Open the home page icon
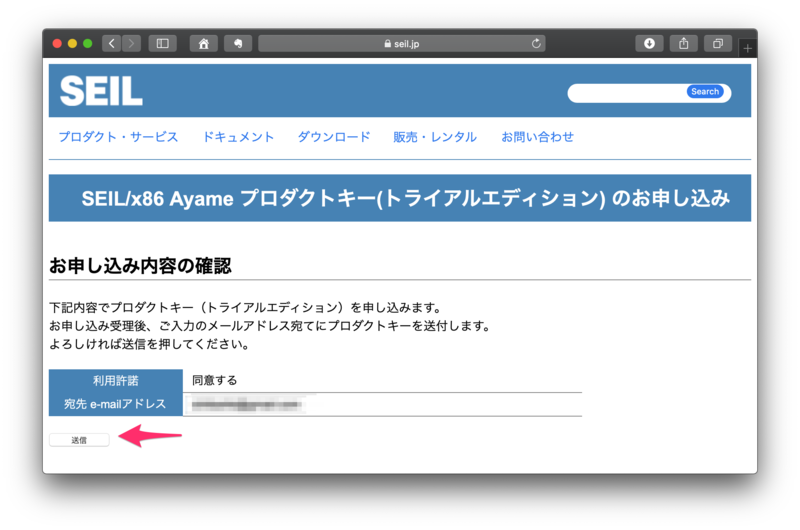The width and height of the screenshot is (800, 530). [204, 43]
